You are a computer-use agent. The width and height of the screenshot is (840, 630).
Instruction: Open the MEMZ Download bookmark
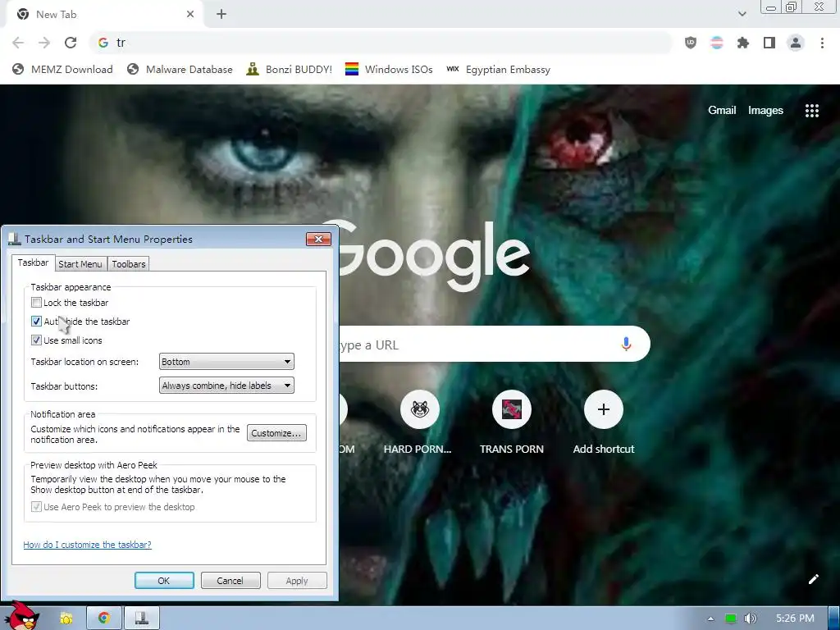[x=62, y=69]
